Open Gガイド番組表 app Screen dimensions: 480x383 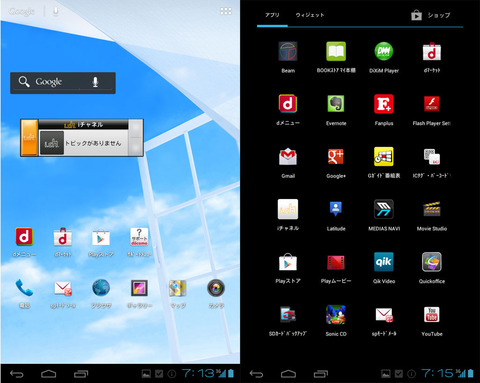(384, 157)
